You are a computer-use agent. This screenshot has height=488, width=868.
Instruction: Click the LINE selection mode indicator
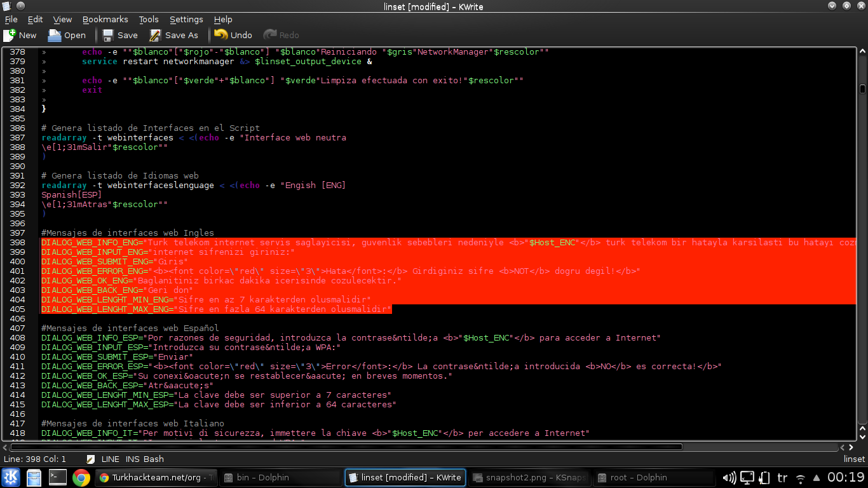(110, 459)
